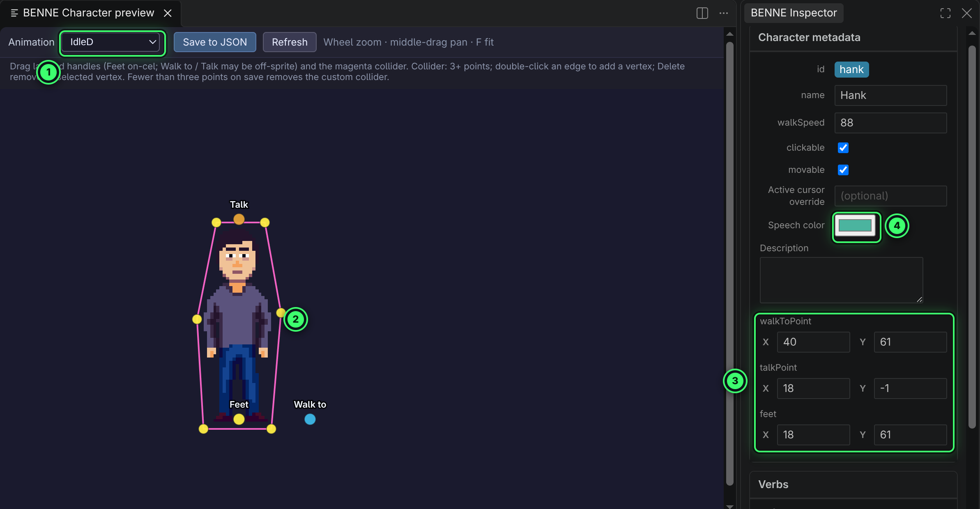Maximize the BENNE Inspector panel
Screen dimensions: 980x509
(x=945, y=13)
